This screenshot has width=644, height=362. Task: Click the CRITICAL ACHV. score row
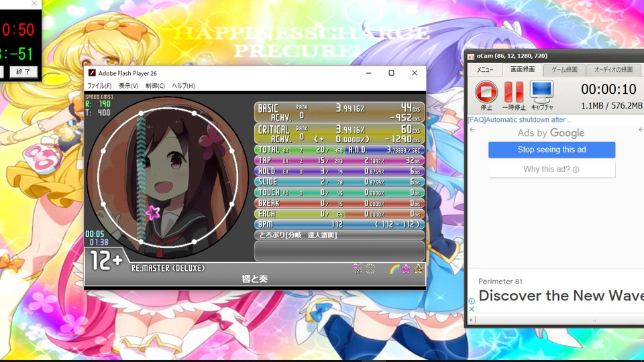339,134
